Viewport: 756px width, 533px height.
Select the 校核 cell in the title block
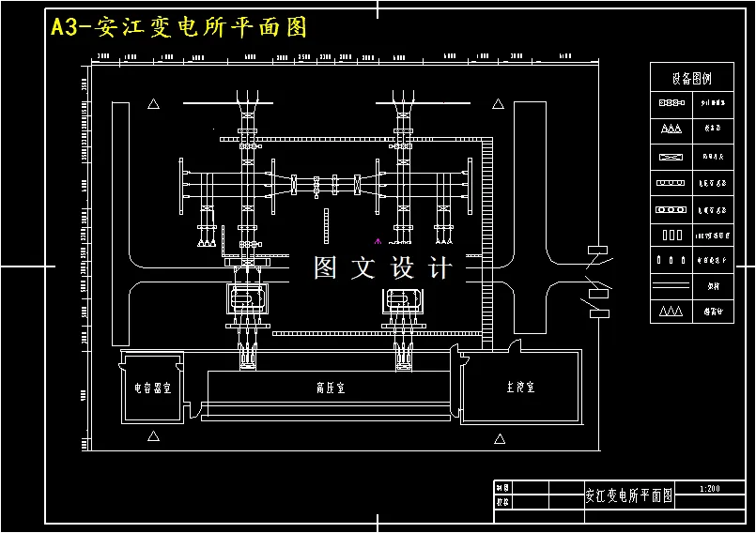502,502
